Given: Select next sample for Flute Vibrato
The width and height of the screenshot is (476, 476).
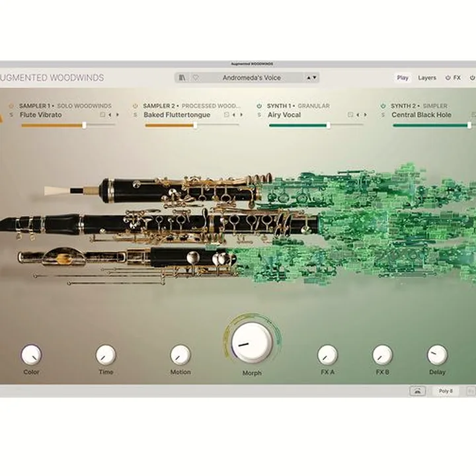Looking at the screenshot, I should point(118,115).
